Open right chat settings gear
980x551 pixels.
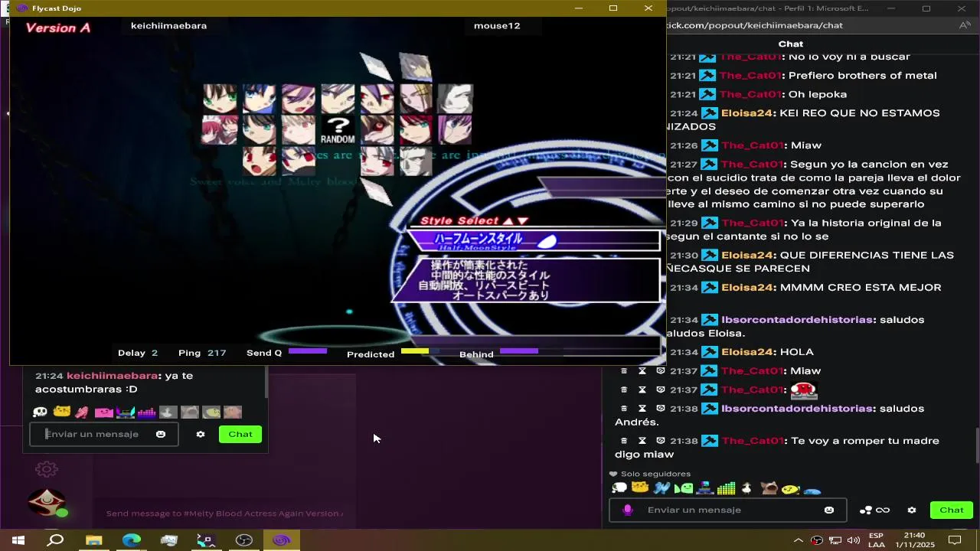(x=912, y=510)
